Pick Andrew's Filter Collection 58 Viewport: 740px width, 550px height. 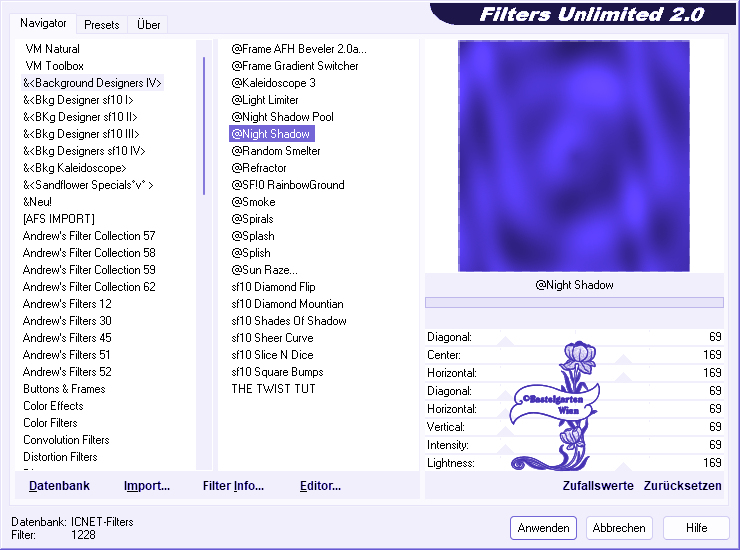(89, 253)
